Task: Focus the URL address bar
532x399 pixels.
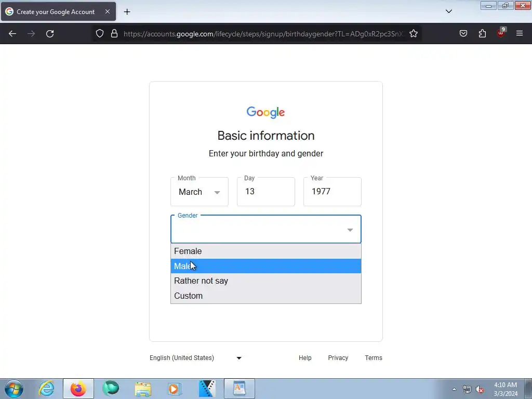Action: coord(263,34)
